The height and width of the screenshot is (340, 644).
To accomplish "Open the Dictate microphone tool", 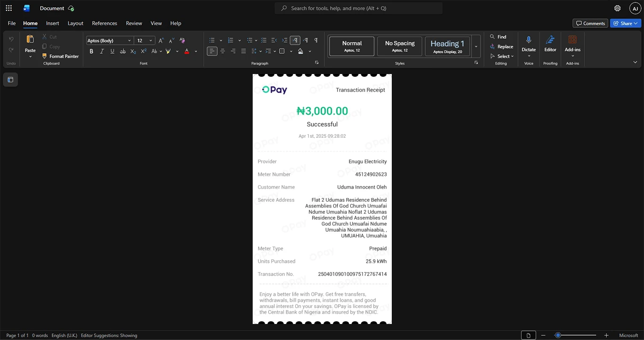I will pos(528,45).
